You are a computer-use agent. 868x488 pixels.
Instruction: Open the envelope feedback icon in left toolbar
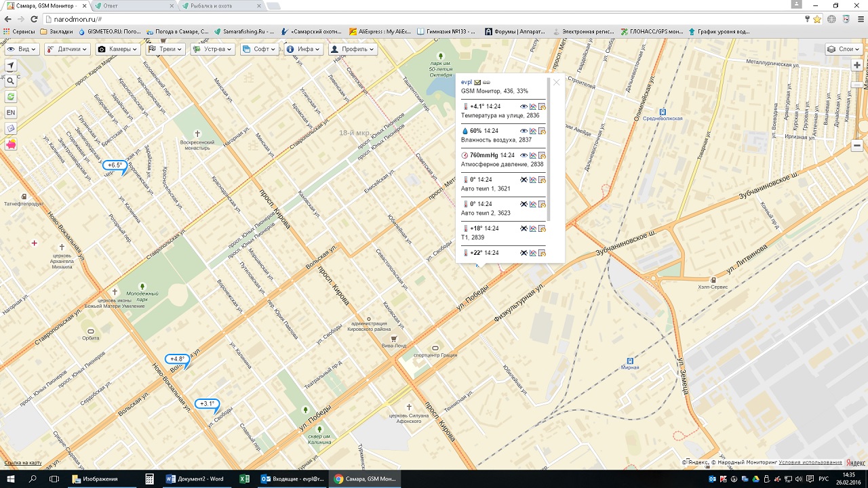(11, 129)
